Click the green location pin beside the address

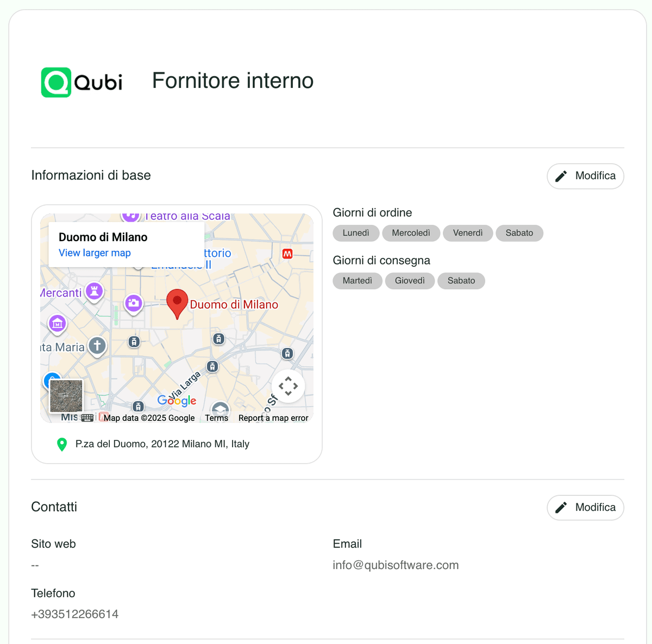[61, 444]
